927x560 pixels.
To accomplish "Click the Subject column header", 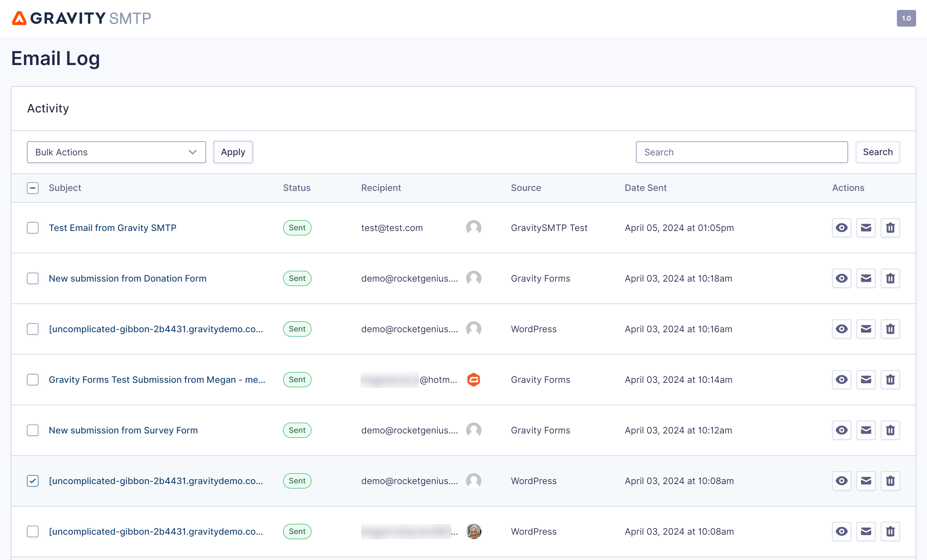I will pos(65,188).
